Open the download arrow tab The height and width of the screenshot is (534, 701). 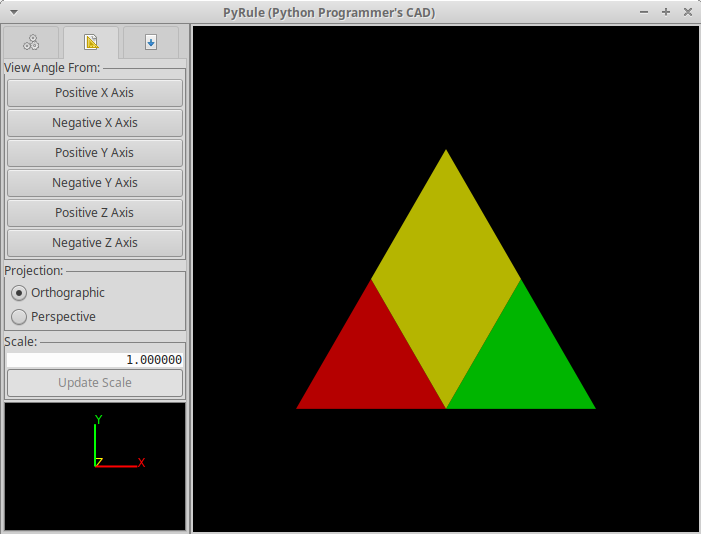tap(151, 42)
